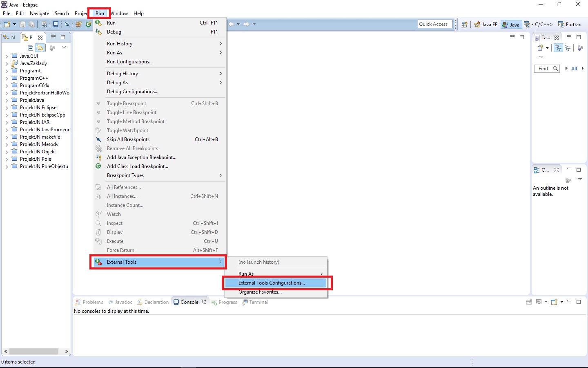The image size is (588, 368).
Task: Open a new console with the console icon
Action: pos(555,302)
